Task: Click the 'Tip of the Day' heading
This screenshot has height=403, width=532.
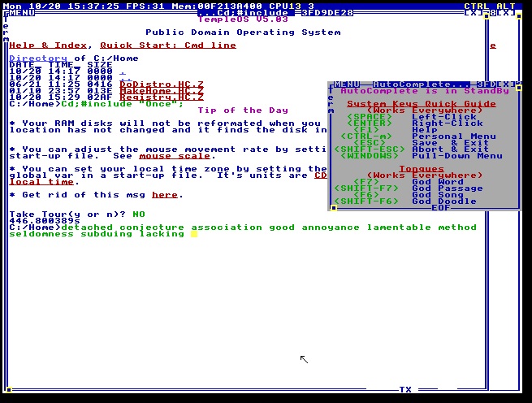Action: 243,110
